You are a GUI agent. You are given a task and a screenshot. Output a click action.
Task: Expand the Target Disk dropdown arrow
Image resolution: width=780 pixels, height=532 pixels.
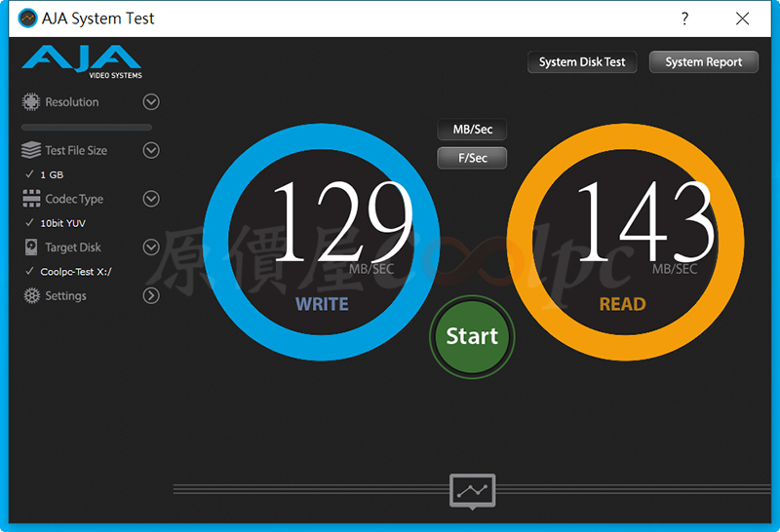click(151, 247)
